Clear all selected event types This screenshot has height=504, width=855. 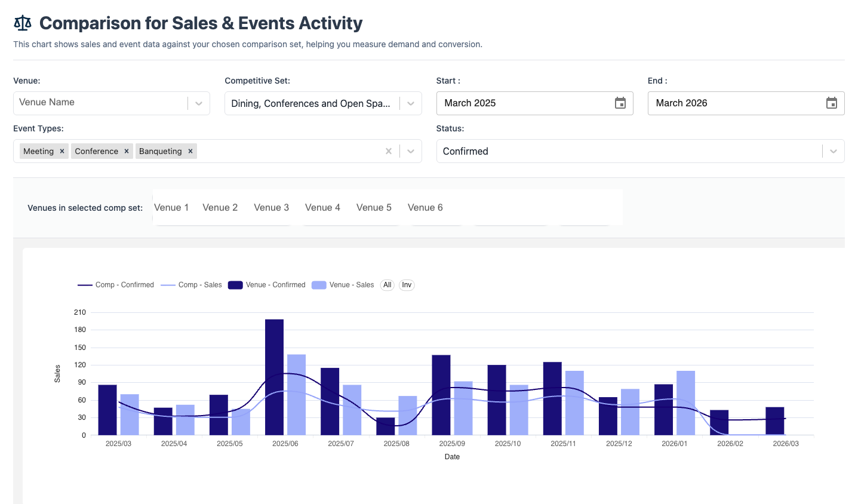pos(389,151)
